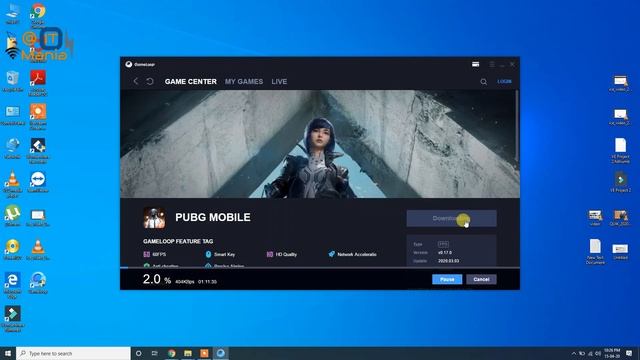The image size is (640, 360).
Task: Pause the PUBG MOBILE download
Action: pos(447,279)
